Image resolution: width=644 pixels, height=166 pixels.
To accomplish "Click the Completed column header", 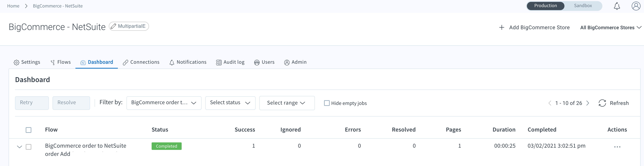I will 542,129.
